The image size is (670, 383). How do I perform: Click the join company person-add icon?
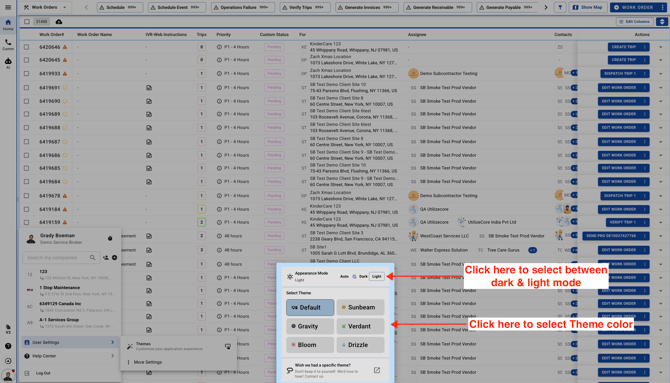pos(106,258)
